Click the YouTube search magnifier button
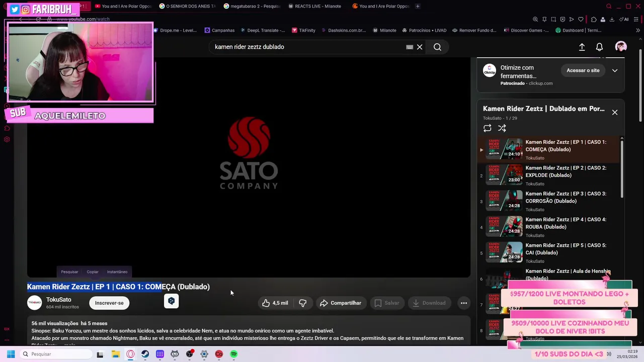This screenshot has width=644, height=362. point(437,47)
